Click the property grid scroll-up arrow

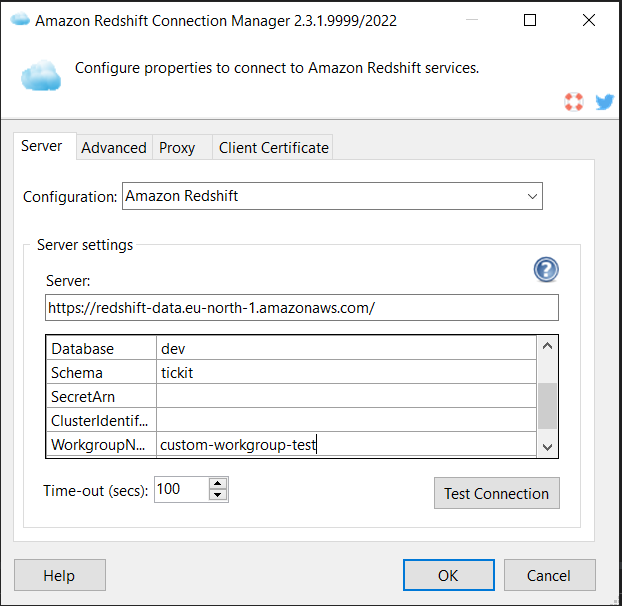coord(547,346)
